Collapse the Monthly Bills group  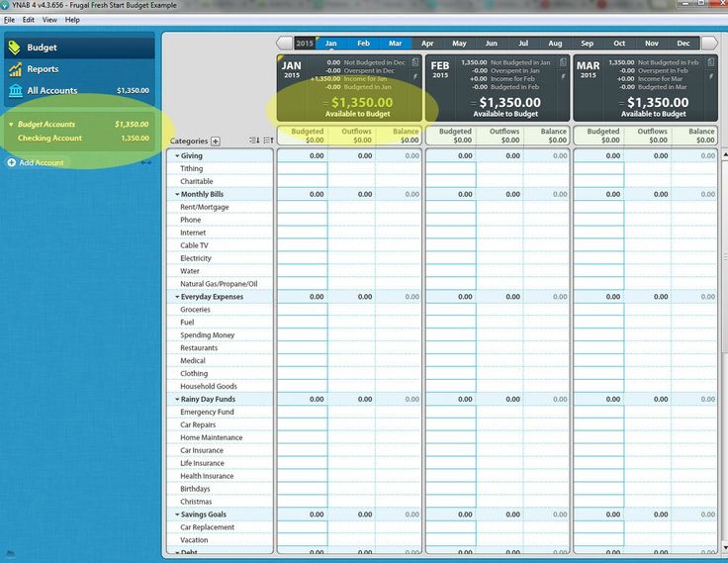tap(177, 194)
